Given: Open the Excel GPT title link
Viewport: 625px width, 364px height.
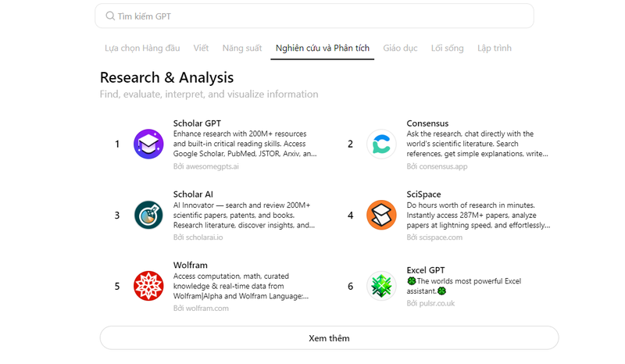Looking at the screenshot, I should (x=425, y=270).
